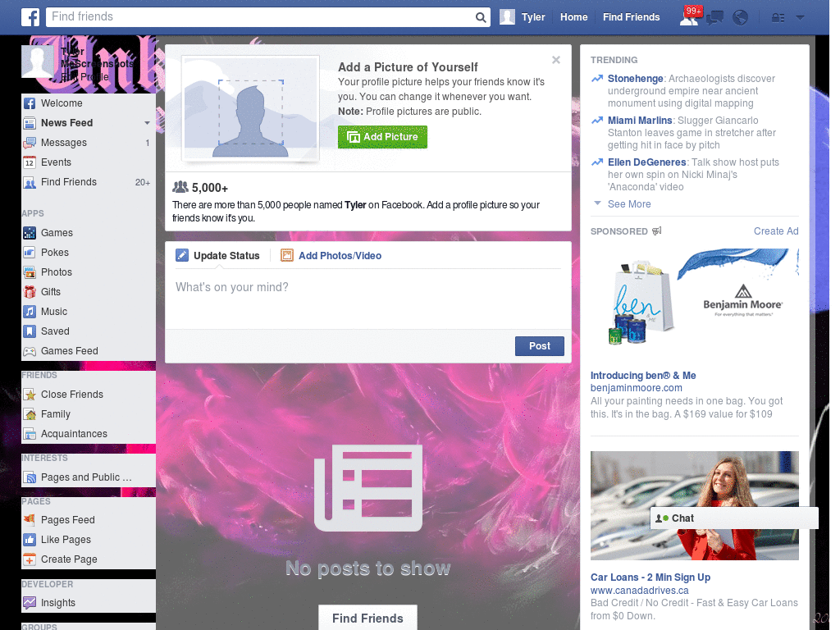This screenshot has width=840, height=630.
Task: Click the Family house icon
Action: point(30,414)
